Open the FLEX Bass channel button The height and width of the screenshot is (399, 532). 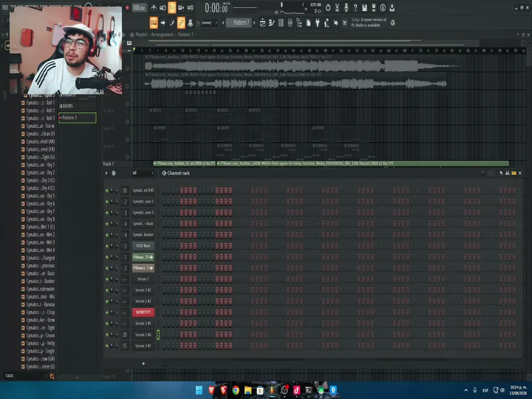tap(143, 246)
